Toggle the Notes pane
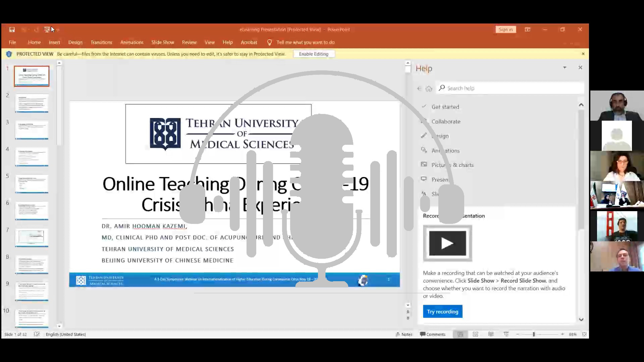644x362 pixels. pyautogui.click(x=404, y=334)
